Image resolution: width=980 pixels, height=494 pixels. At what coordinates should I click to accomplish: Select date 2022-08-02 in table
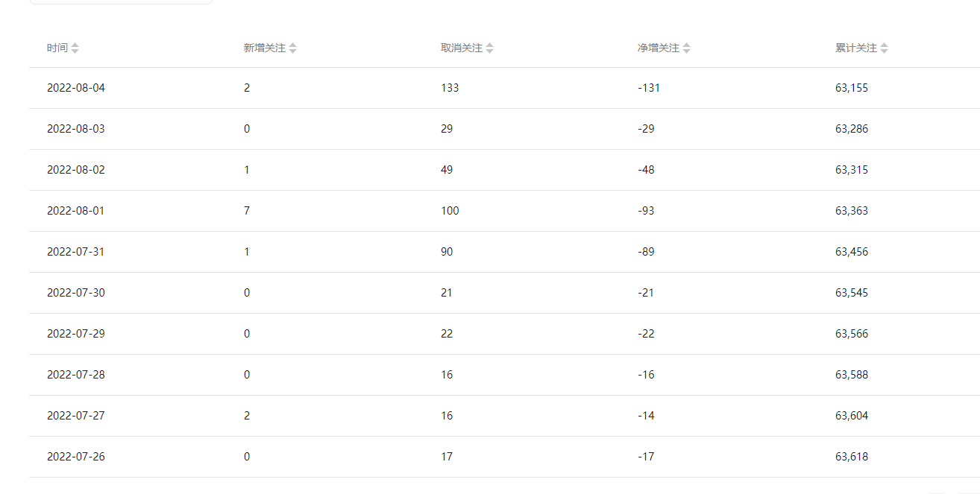click(76, 170)
